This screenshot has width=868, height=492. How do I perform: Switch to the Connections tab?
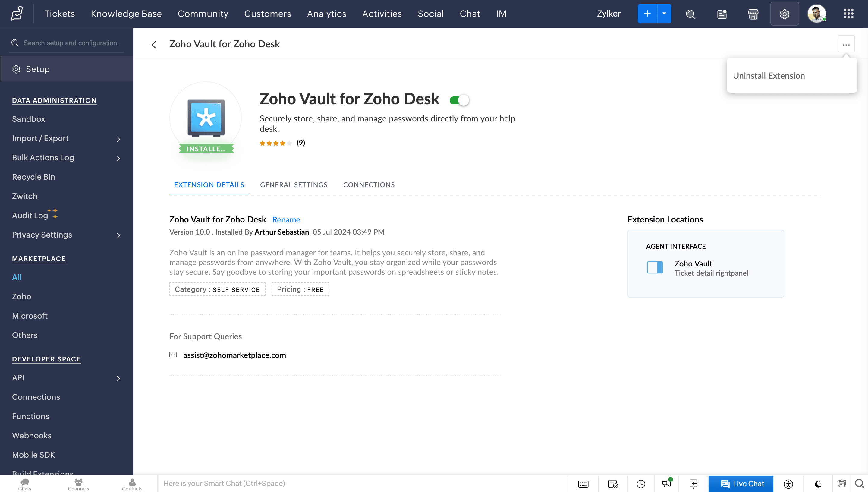[x=369, y=185]
